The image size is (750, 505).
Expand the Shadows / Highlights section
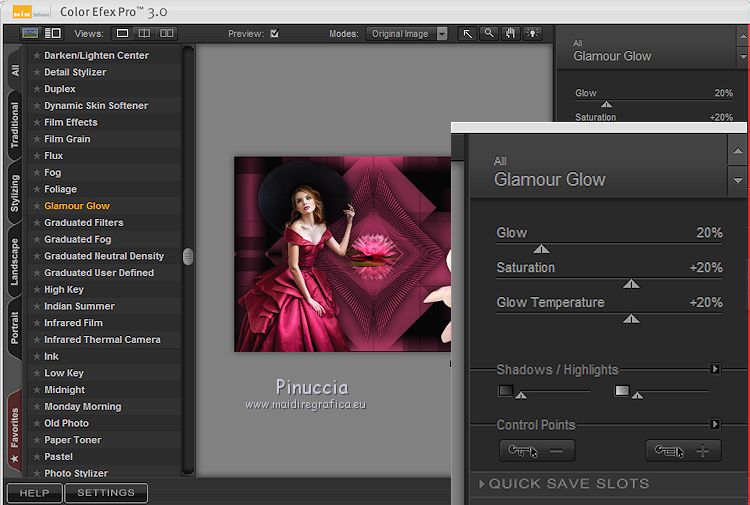point(715,369)
